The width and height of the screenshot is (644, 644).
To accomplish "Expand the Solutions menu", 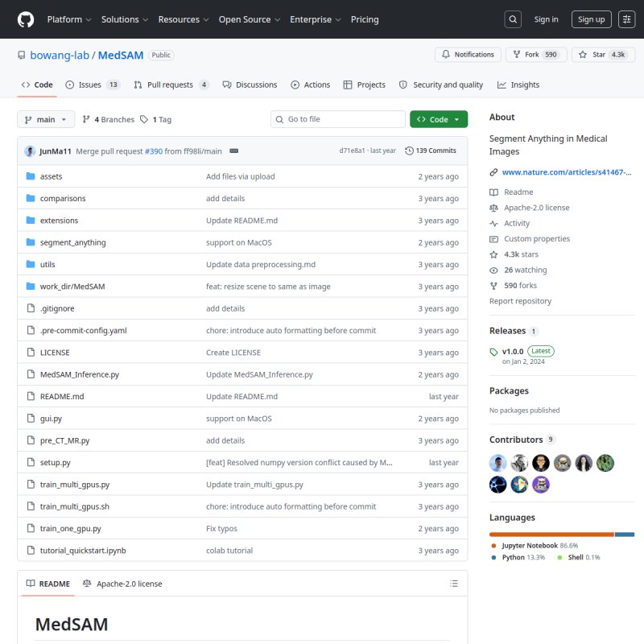I will click(x=125, y=19).
